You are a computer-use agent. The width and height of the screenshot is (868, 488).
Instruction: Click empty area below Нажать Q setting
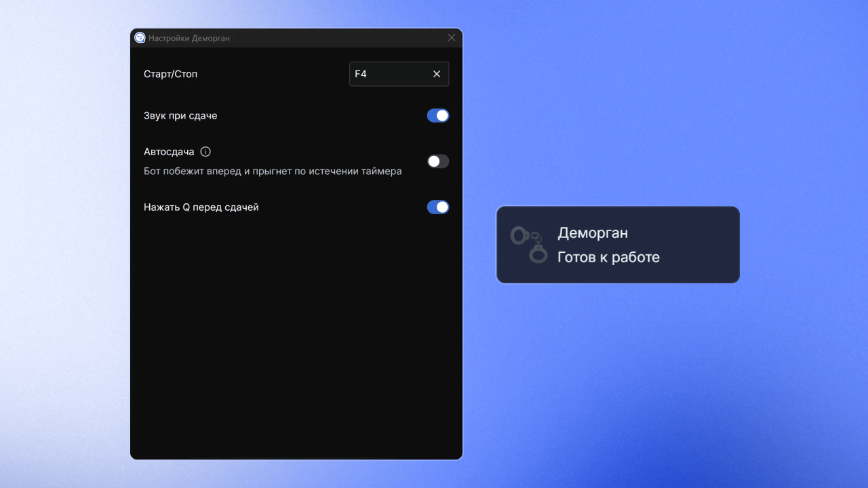[296, 325]
